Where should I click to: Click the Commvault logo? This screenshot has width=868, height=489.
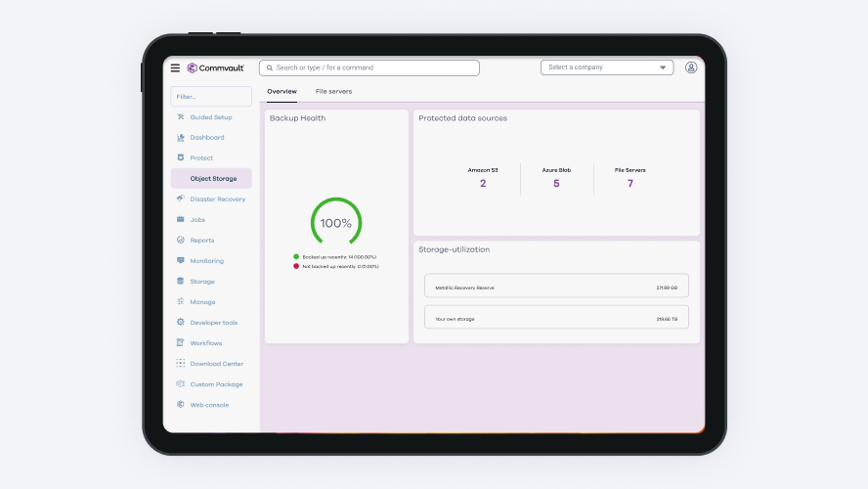coord(215,67)
